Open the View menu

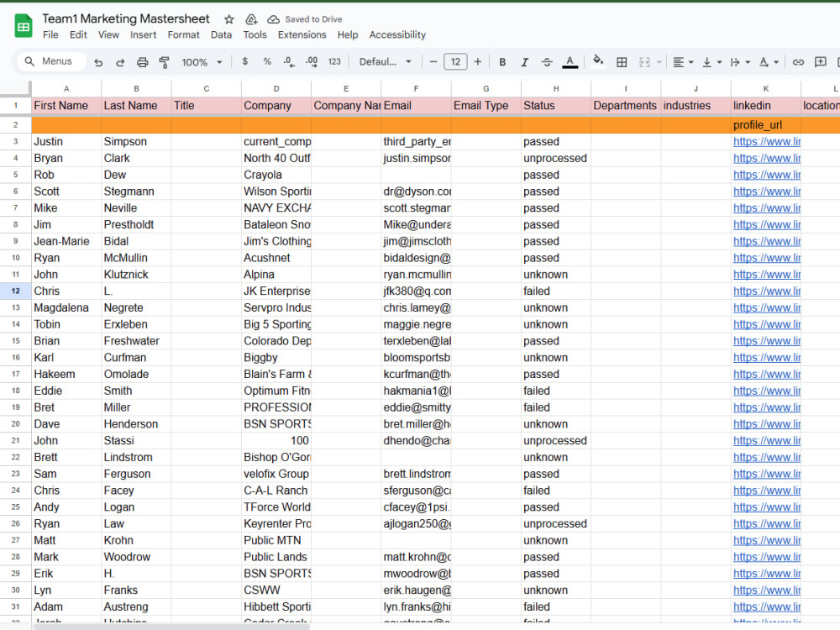click(108, 34)
